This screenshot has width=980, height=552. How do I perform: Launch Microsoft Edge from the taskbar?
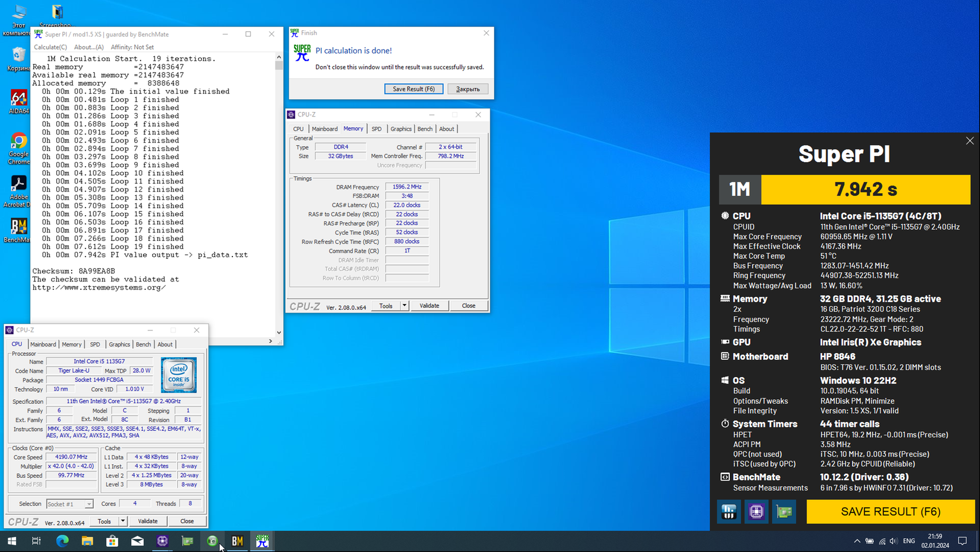(62, 541)
